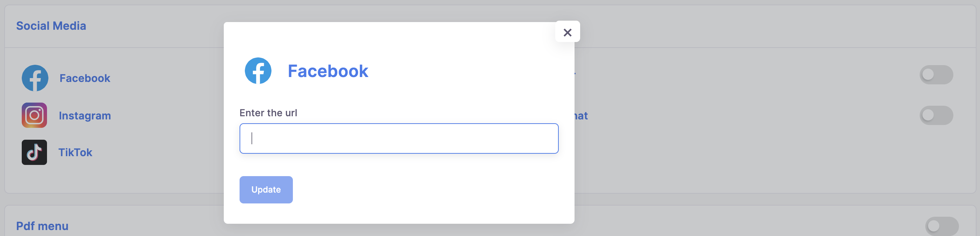Click the Social Media section heading
Image resolution: width=980 pixels, height=236 pixels.
(51, 26)
